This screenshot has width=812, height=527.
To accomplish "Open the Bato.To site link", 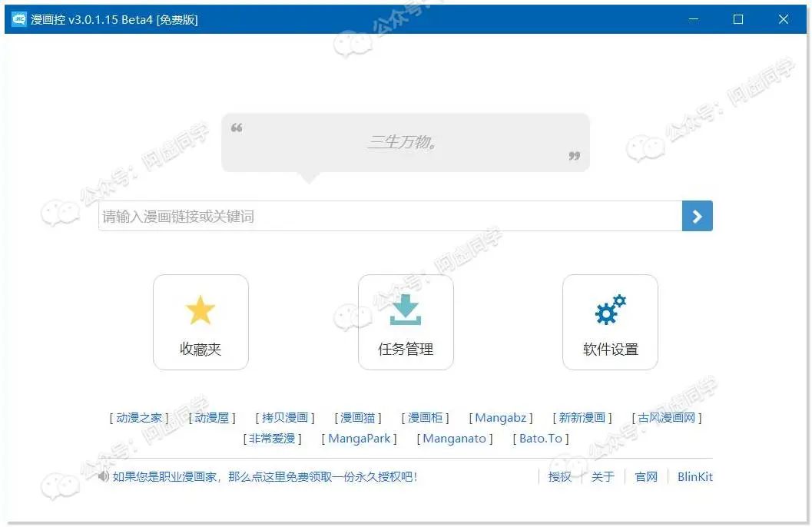I will click(541, 439).
